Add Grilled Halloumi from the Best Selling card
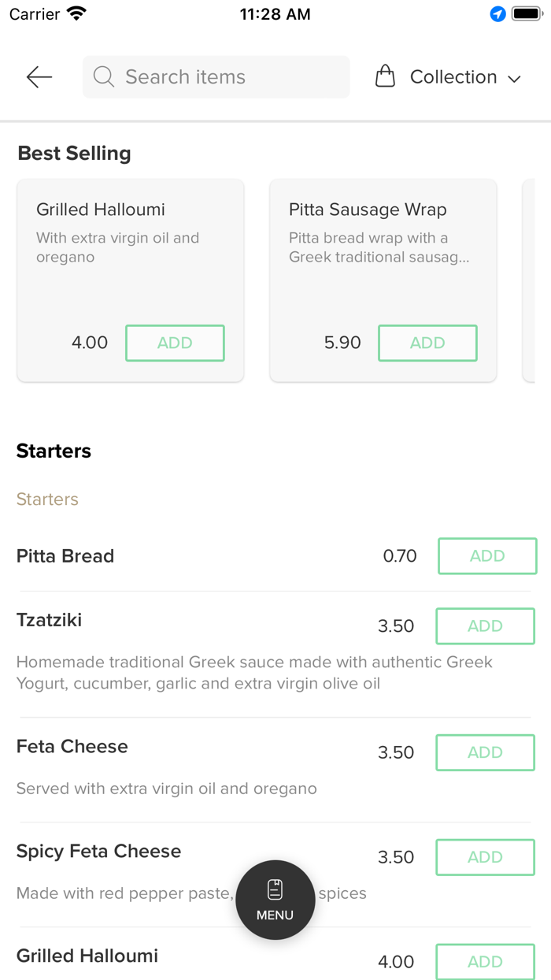This screenshot has height=980, width=551. pyautogui.click(x=175, y=343)
